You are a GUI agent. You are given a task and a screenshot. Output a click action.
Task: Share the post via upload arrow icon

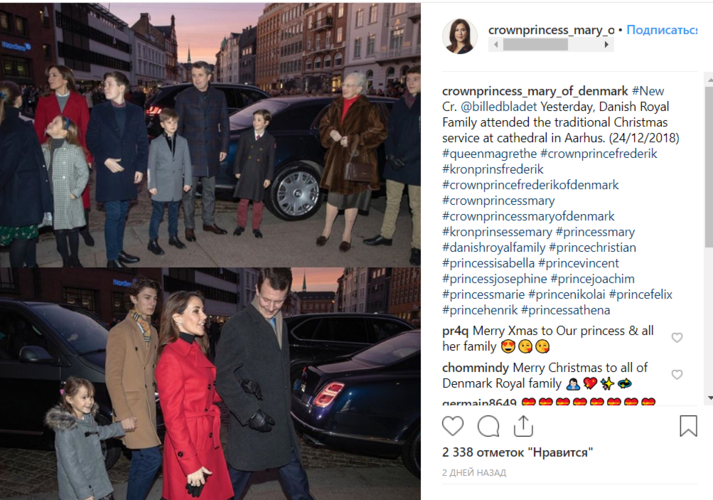coord(523,426)
